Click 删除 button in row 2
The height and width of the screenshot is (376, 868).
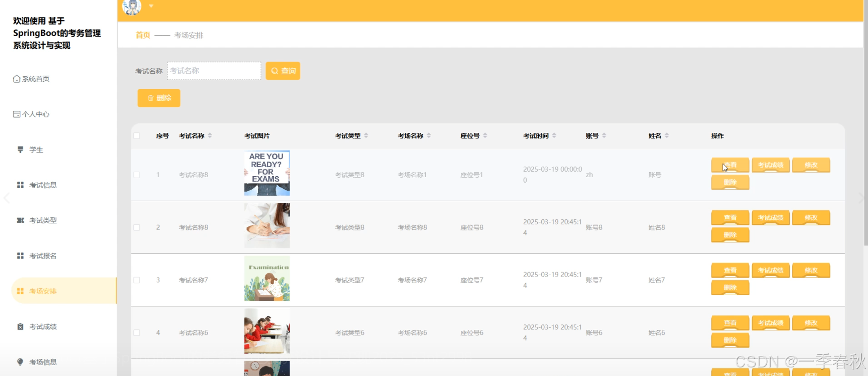click(x=730, y=235)
